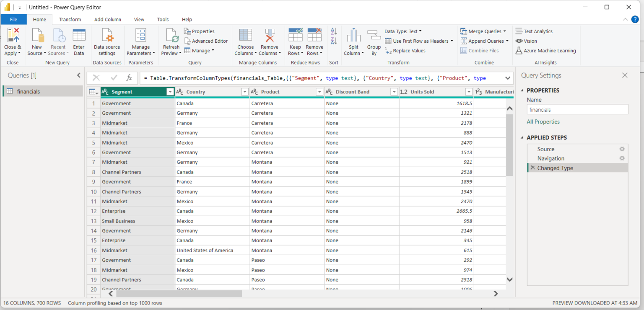Switch to the Transform tab
Image resolution: width=644 pixels, height=310 pixels.
[70, 19]
